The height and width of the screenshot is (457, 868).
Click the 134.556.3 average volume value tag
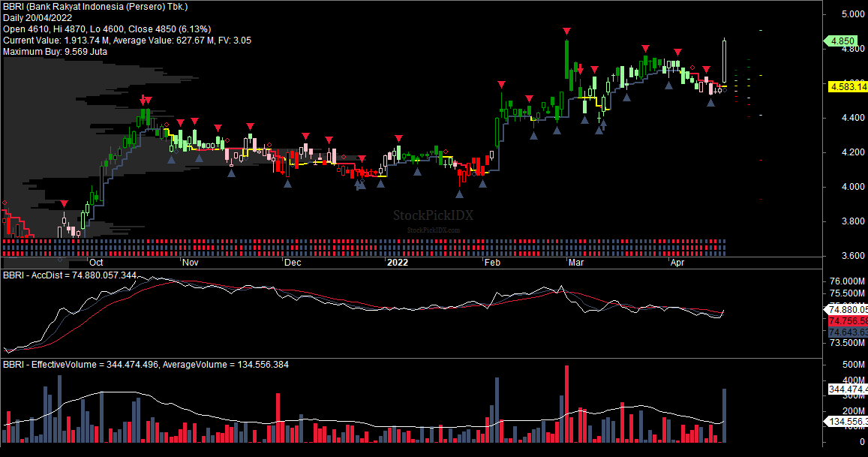[x=847, y=422]
